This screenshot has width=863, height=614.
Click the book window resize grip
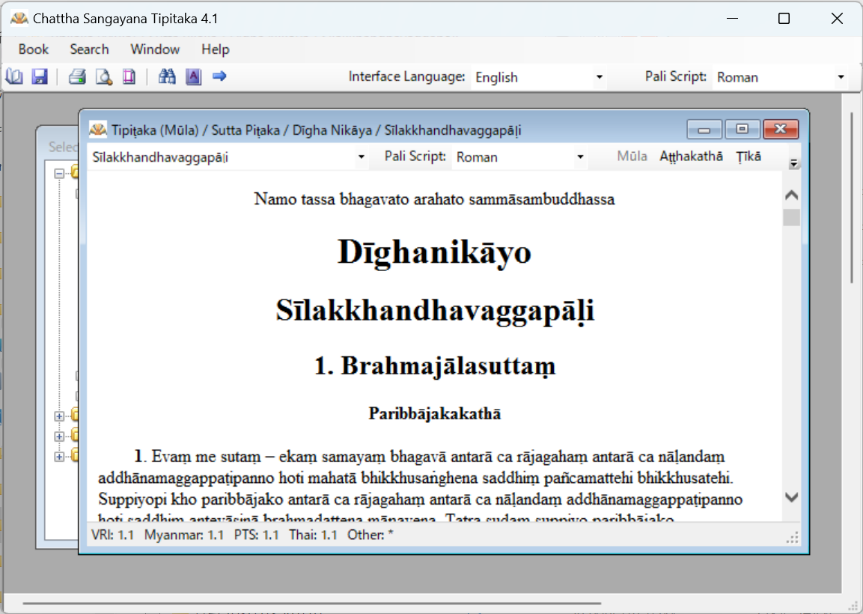tap(793, 538)
